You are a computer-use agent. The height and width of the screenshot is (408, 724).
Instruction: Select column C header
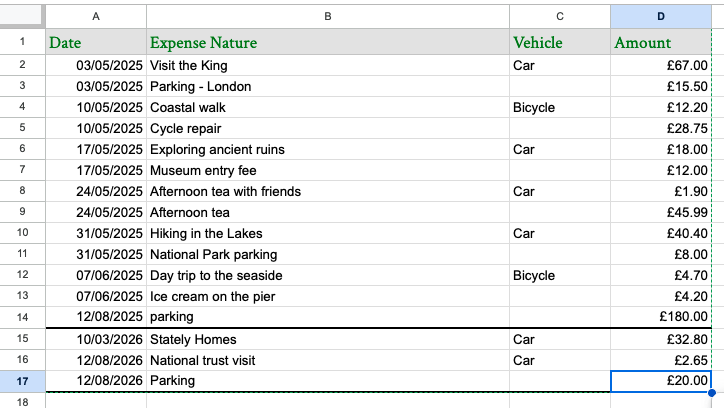coord(559,16)
